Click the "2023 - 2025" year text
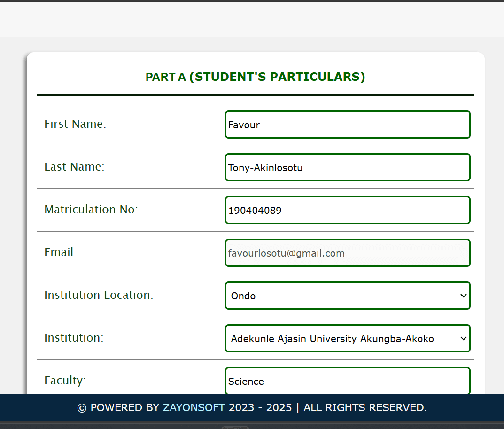 click(x=260, y=407)
